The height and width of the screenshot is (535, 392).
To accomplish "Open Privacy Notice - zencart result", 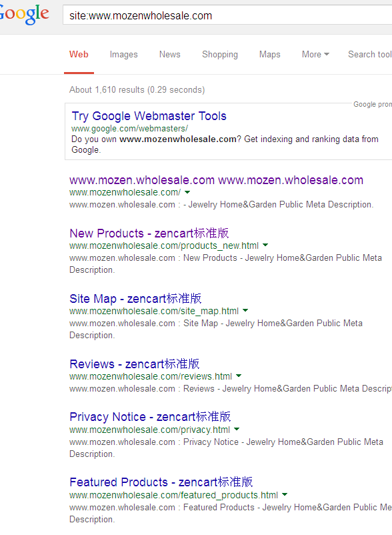I will click(150, 417).
